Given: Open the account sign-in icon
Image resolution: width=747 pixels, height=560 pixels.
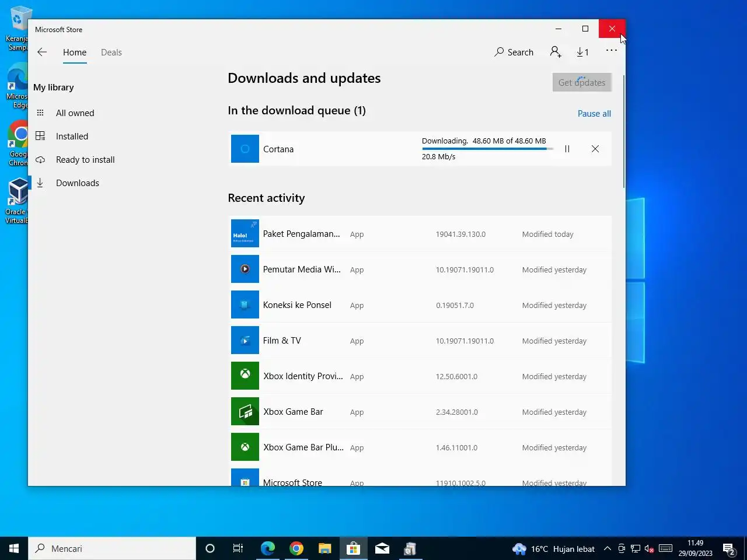Looking at the screenshot, I should 556,52.
